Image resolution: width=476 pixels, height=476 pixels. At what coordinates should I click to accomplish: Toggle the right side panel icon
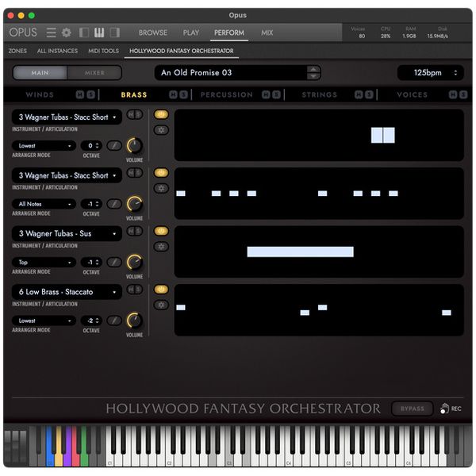click(115, 33)
